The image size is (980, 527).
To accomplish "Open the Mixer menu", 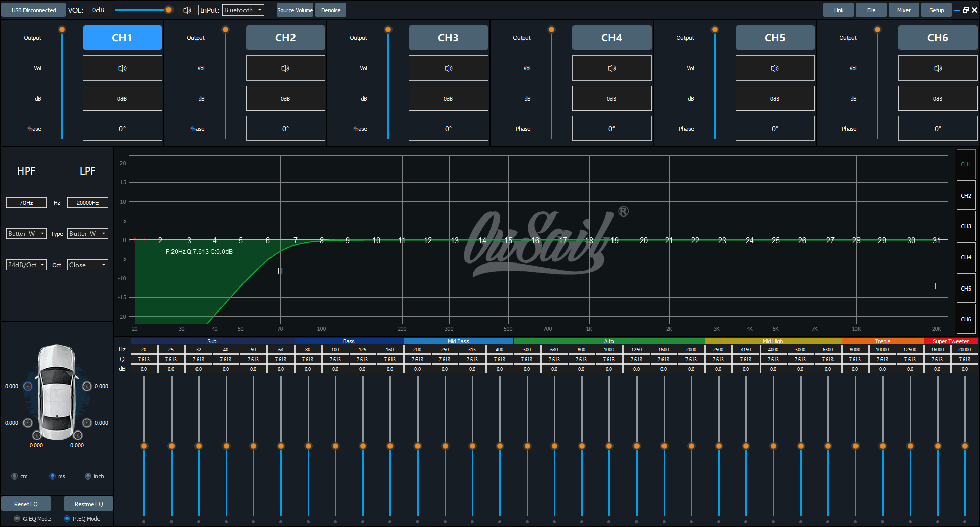I will 903,10.
